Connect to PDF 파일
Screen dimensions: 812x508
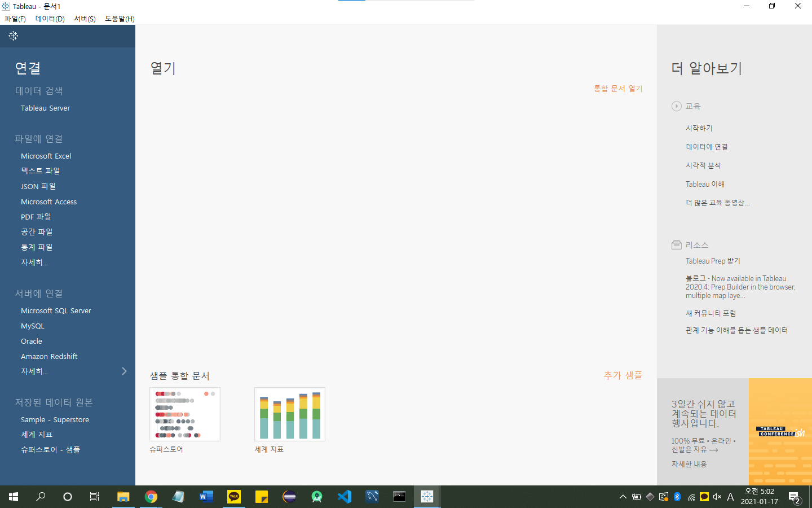click(x=36, y=217)
